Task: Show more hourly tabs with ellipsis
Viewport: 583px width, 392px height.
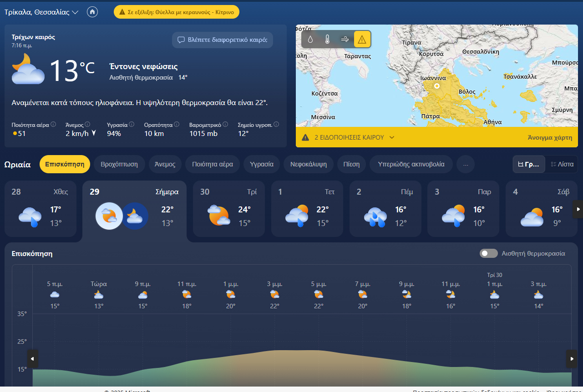Action: pyautogui.click(x=465, y=164)
